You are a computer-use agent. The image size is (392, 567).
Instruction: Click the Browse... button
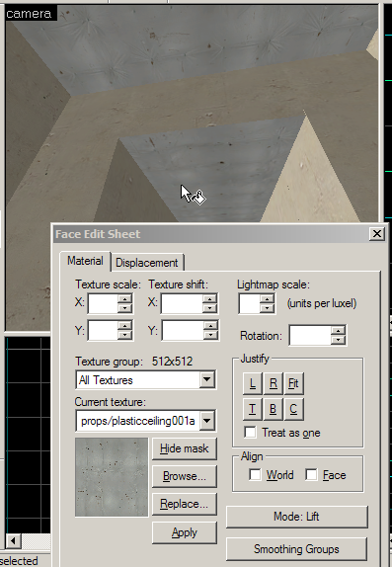pyautogui.click(x=185, y=476)
